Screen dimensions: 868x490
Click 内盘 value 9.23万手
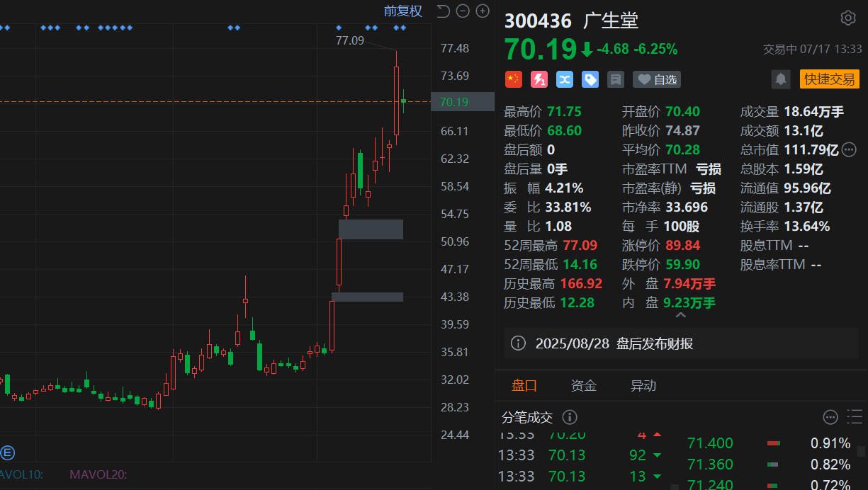[689, 302]
